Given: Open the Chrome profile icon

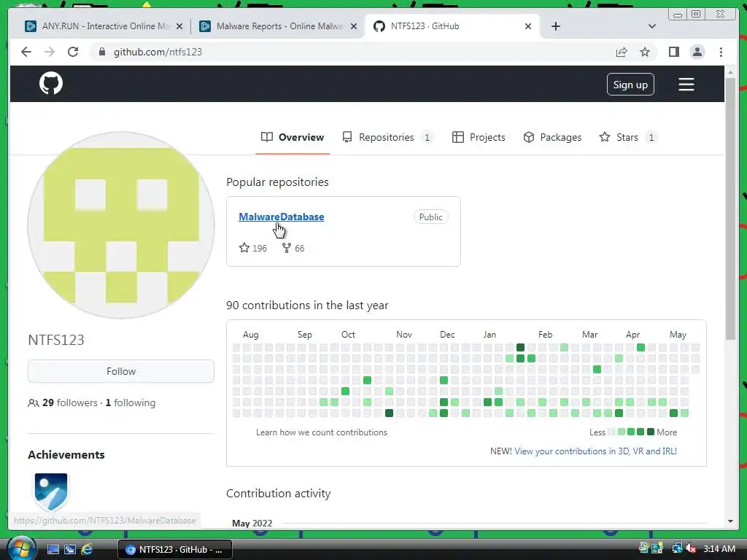Looking at the screenshot, I should tap(697, 52).
